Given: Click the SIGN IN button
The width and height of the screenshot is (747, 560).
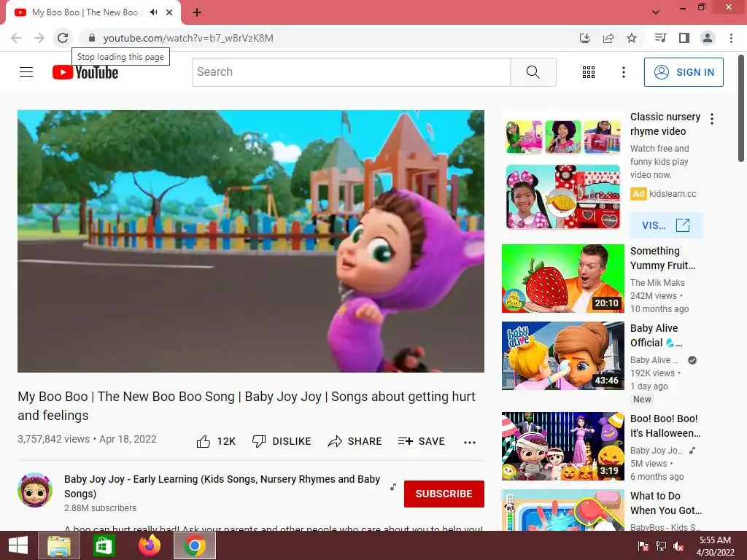Looking at the screenshot, I should [x=684, y=72].
